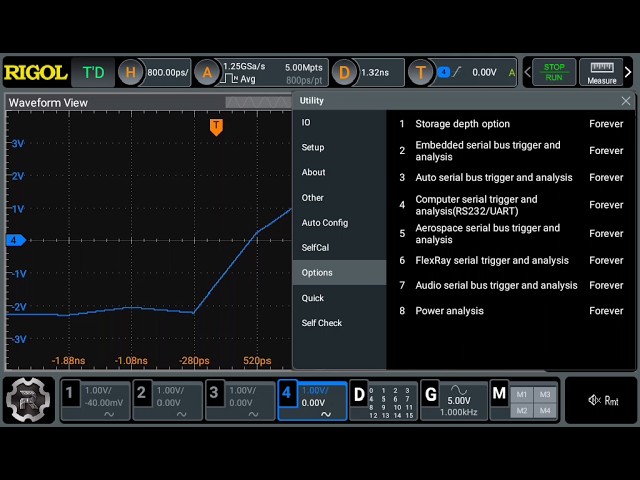Click the Rigol gear navigation icon
The height and width of the screenshot is (480, 640).
click(28, 400)
